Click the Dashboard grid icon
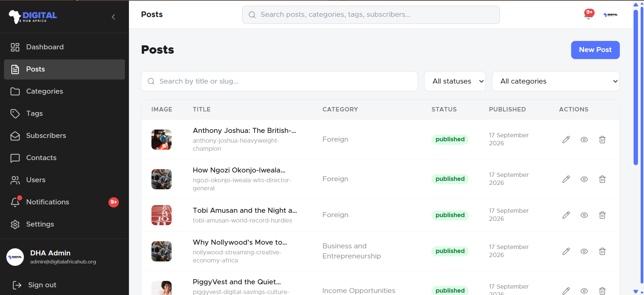Image resolution: width=644 pixels, height=295 pixels. [15, 47]
